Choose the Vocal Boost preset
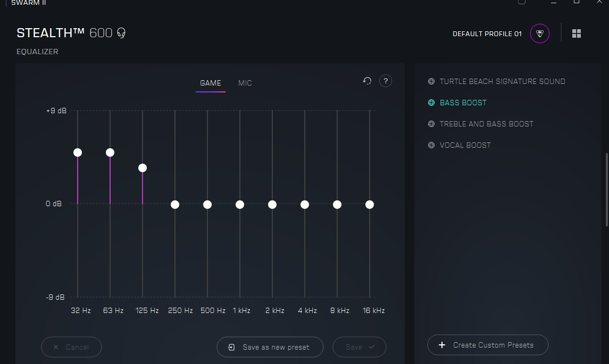 point(465,145)
